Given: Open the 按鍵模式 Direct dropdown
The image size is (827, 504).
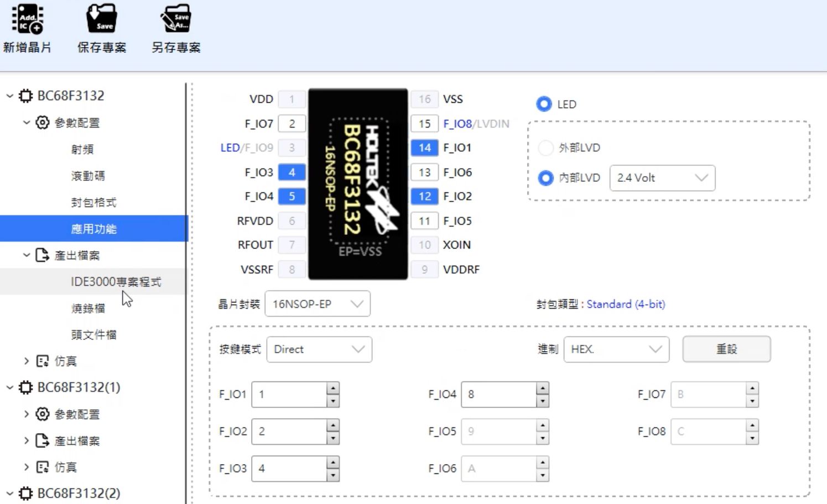Looking at the screenshot, I should 319,349.
